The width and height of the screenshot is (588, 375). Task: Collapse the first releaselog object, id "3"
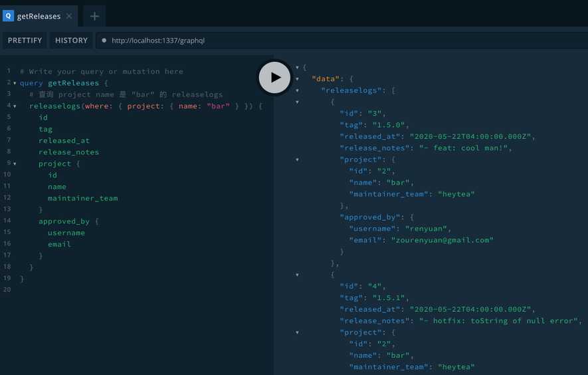(x=298, y=102)
